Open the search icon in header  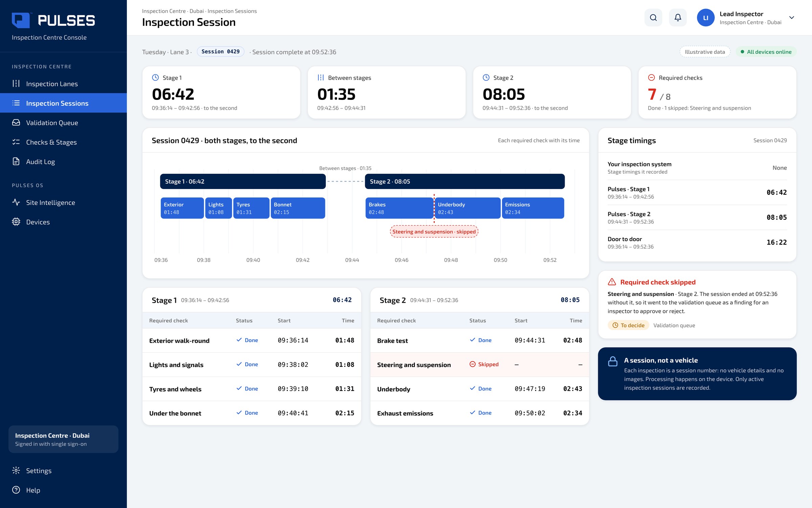pos(653,18)
